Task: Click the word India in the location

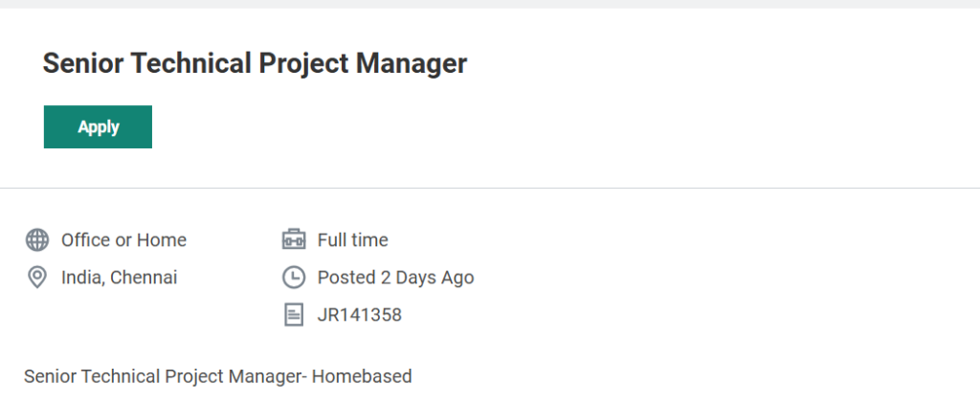Action: click(x=81, y=278)
